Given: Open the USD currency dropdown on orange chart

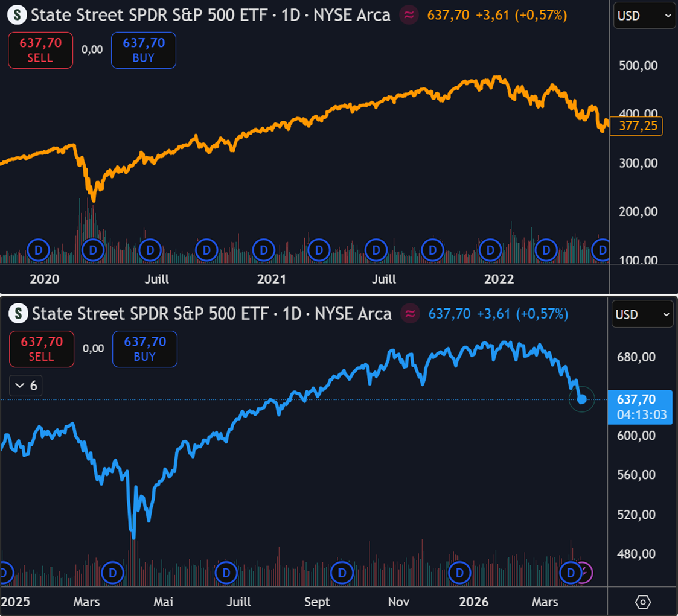Looking at the screenshot, I should [x=644, y=16].
